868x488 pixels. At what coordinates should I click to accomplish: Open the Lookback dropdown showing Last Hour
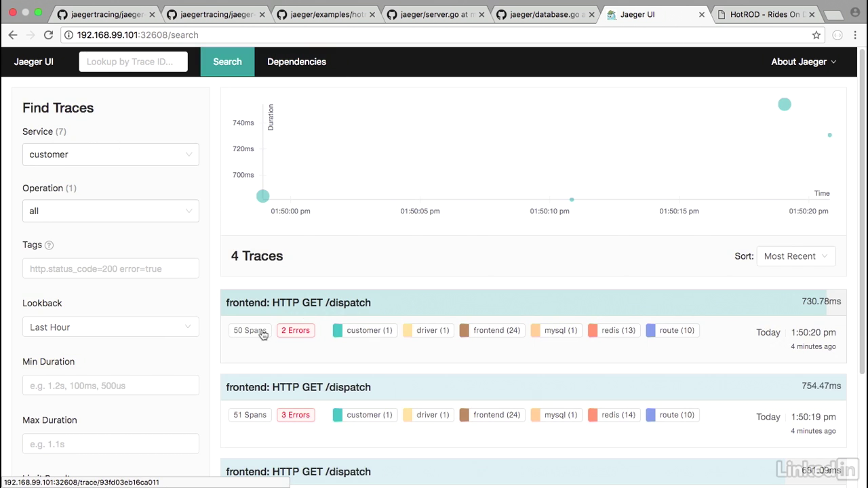coord(111,327)
